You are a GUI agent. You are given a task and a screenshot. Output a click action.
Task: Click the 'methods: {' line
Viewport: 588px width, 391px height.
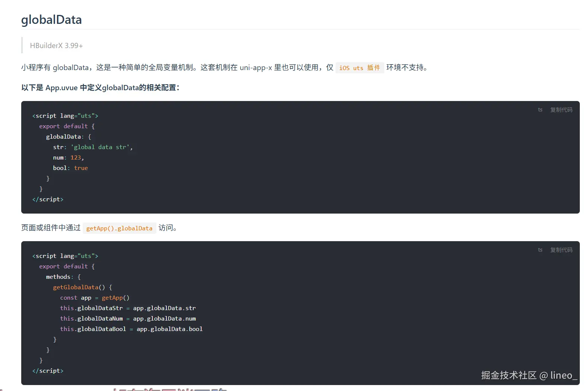(x=63, y=277)
